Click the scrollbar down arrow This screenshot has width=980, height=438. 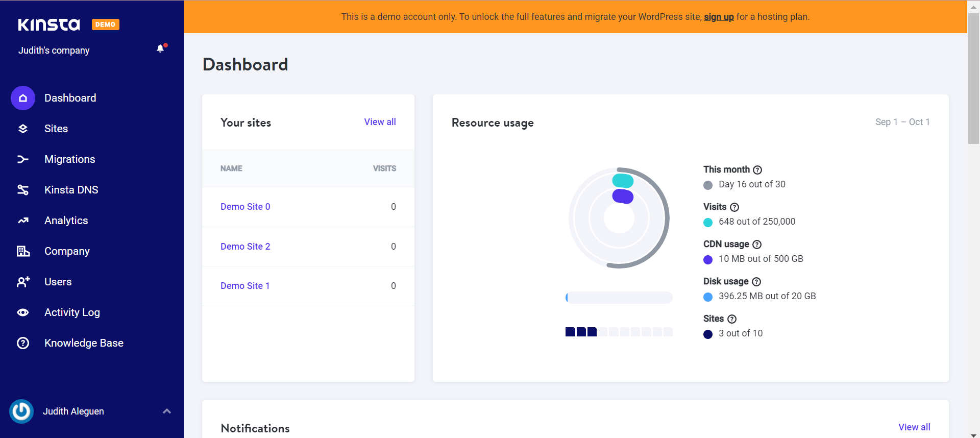[973, 434]
